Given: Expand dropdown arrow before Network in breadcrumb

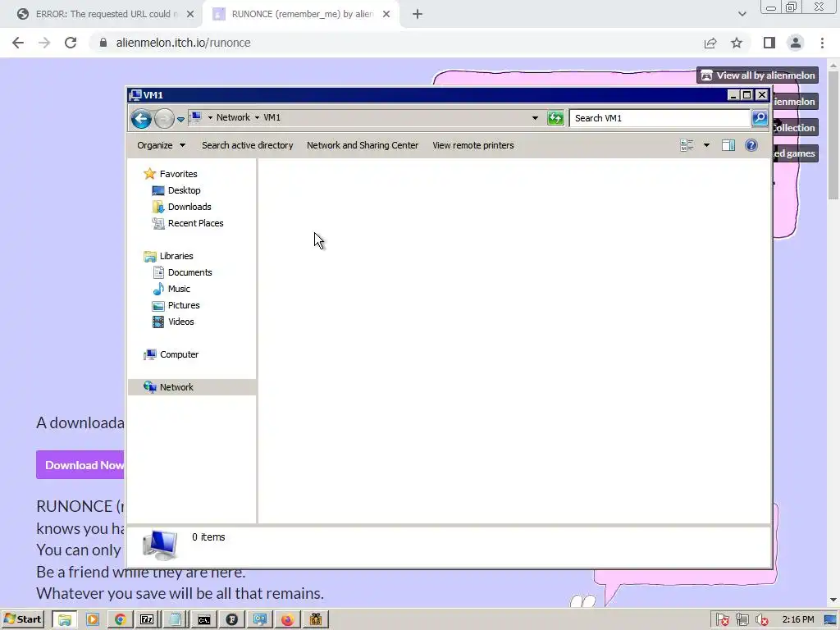Looking at the screenshot, I should coord(210,117).
